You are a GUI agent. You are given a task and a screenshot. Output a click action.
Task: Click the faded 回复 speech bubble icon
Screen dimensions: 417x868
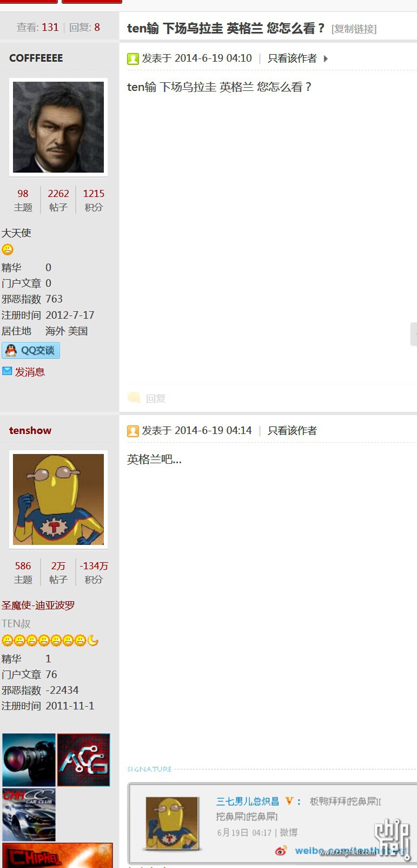[134, 398]
